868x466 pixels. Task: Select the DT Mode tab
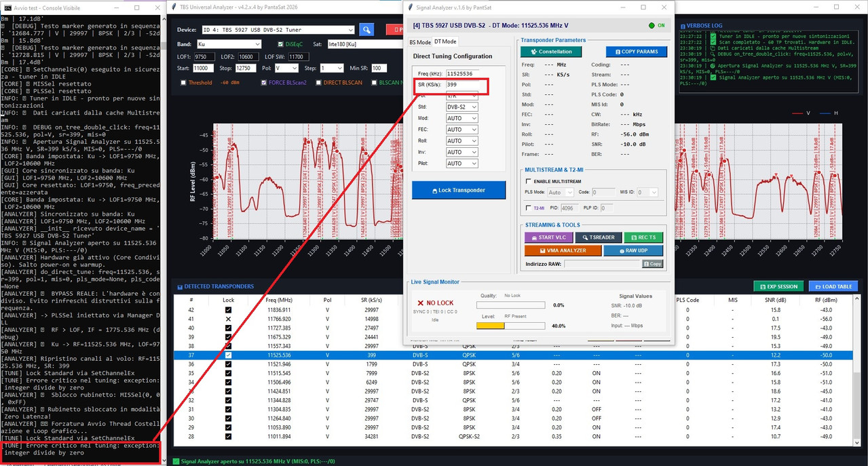point(446,42)
